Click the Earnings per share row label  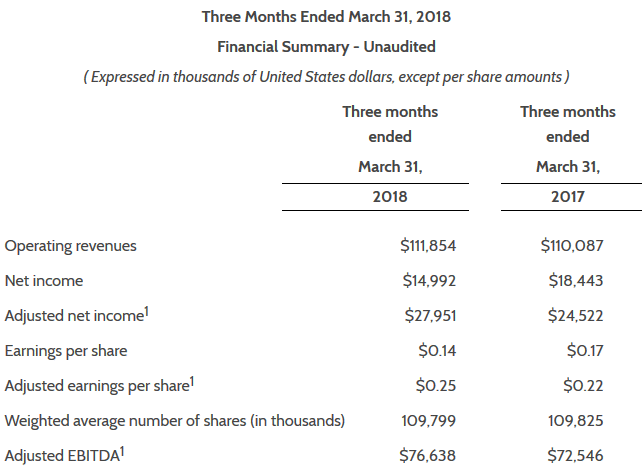[x=66, y=351]
